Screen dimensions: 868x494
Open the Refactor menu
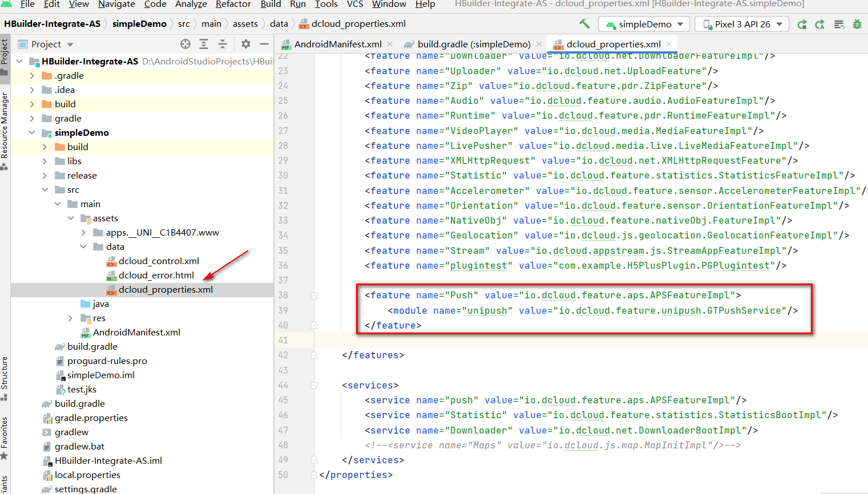[233, 4]
